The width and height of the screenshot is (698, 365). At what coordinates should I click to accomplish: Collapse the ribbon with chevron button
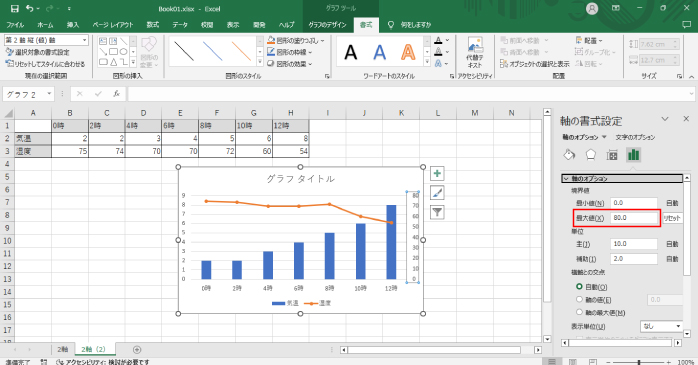(692, 77)
